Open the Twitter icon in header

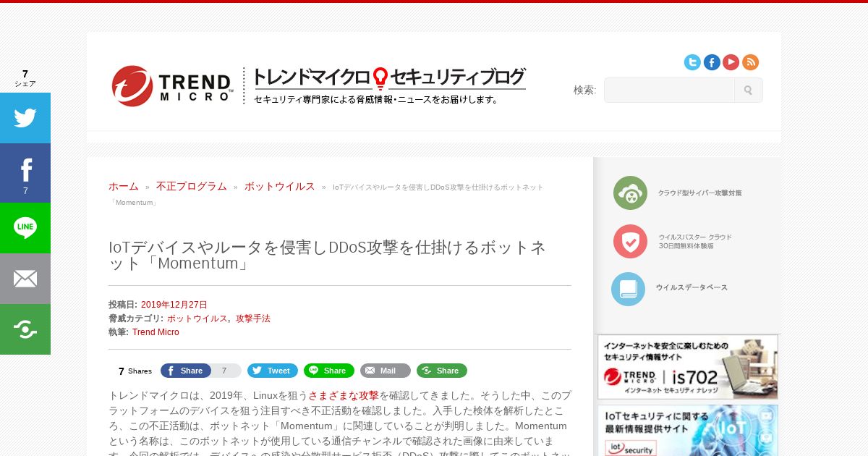pos(692,62)
